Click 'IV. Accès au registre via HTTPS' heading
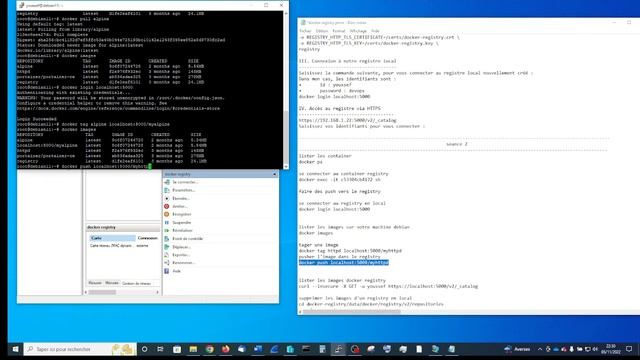This screenshot has width=640, height=360. point(339,109)
